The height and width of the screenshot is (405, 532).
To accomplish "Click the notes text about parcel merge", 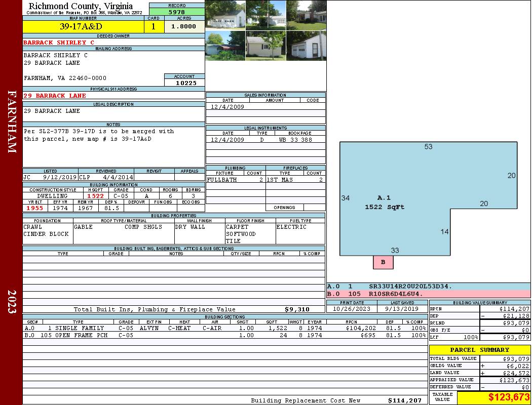I will click(99, 135).
